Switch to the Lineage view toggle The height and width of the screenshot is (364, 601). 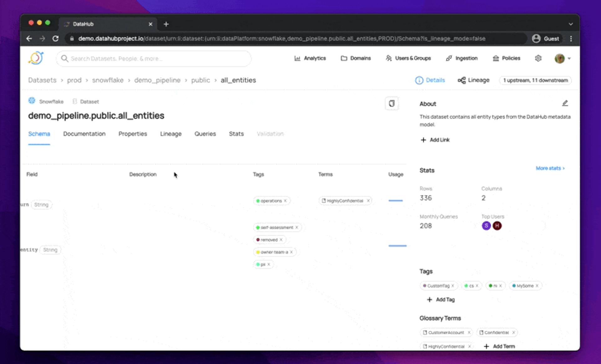pos(474,80)
